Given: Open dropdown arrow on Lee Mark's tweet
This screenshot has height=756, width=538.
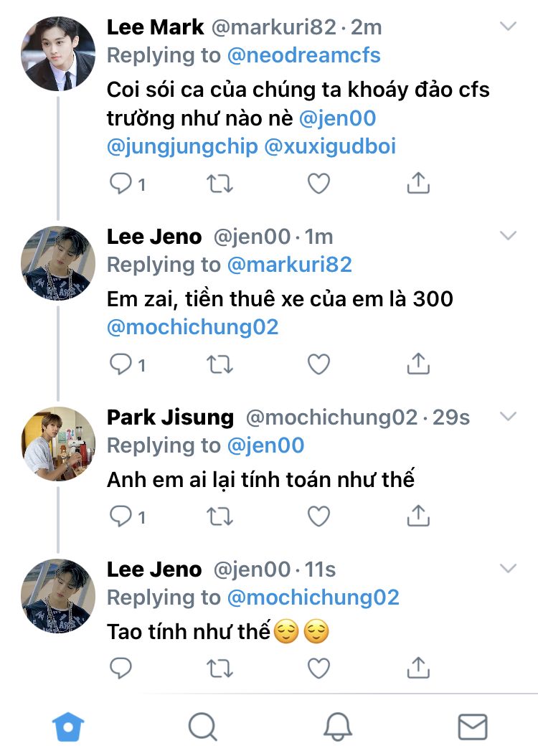Looking at the screenshot, I should 508,27.
